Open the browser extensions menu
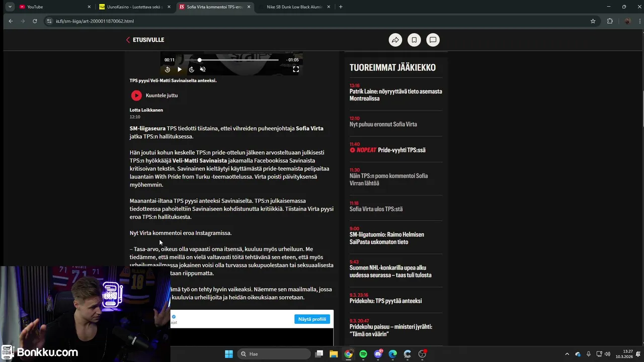Viewport: 644px width, 362px height. [610, 21]
